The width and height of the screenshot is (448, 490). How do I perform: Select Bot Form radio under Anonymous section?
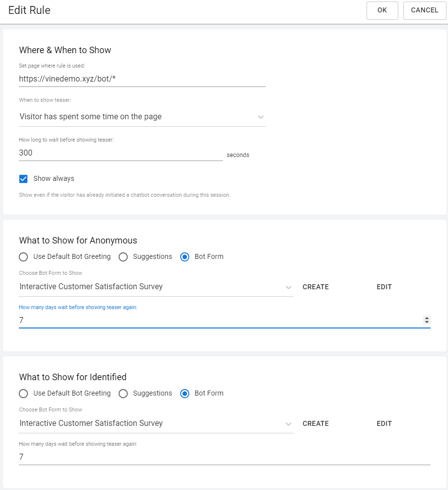pos(185,257)
